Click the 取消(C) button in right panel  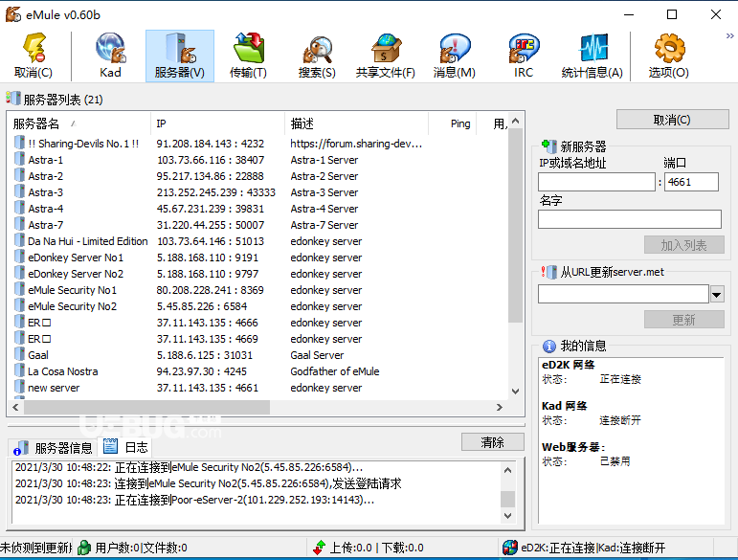click(x=672, y=120)
